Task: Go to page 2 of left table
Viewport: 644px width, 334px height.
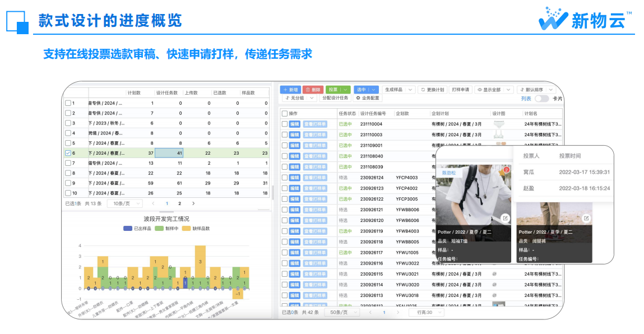Action: coord(179,203)
